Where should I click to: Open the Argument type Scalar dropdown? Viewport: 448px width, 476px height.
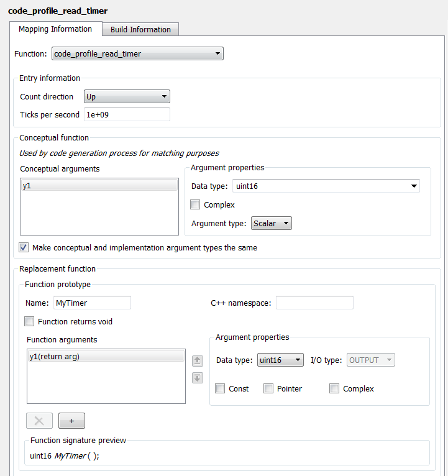272,223
